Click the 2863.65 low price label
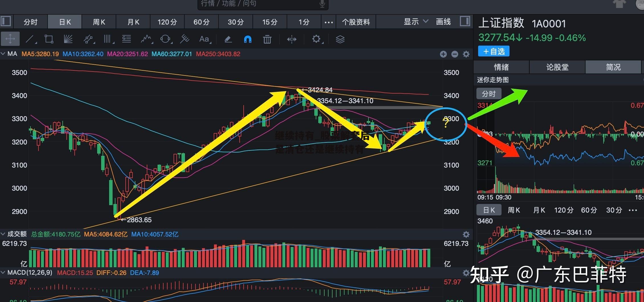644x302 pixels. pyautogui.click(x=139, y=220)
